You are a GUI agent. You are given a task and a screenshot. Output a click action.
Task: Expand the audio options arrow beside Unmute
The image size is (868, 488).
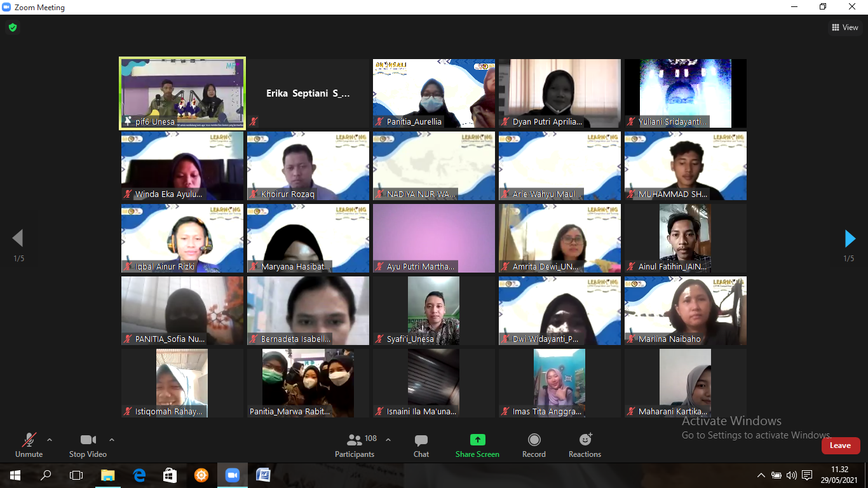[50, 440]
